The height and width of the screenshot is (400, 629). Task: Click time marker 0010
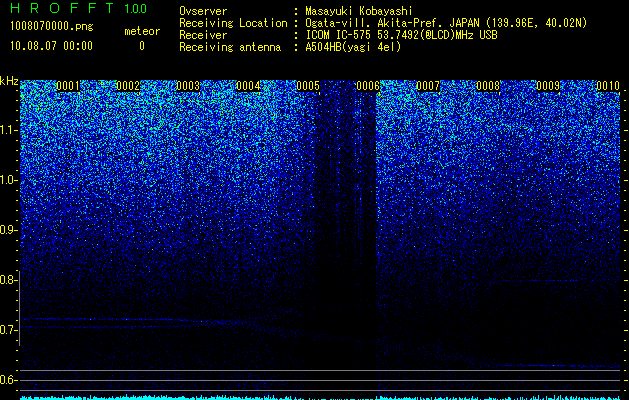(x=608, y=86)
